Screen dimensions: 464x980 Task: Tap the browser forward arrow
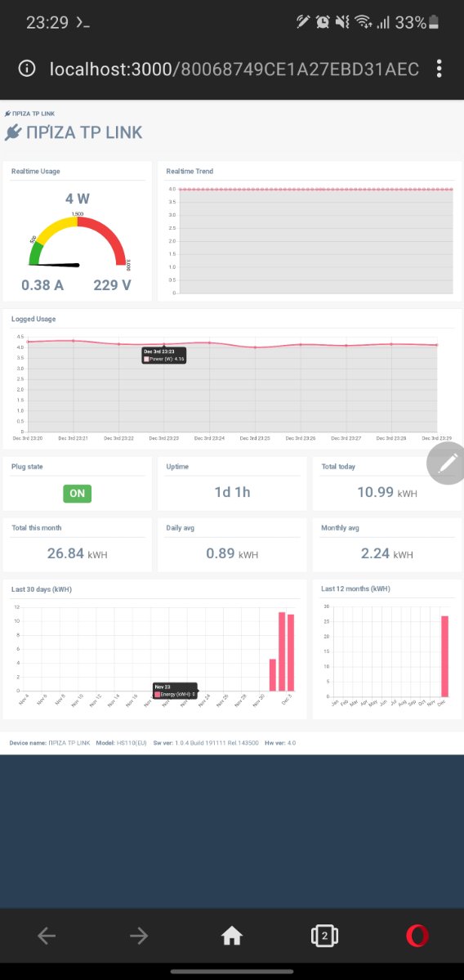coord(139,936)
